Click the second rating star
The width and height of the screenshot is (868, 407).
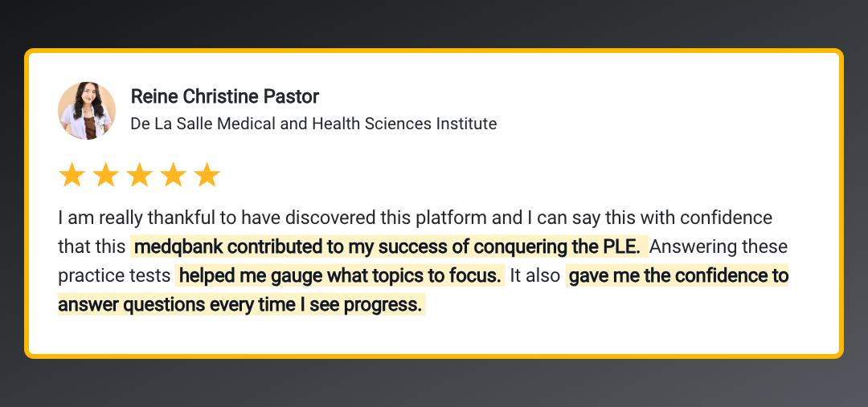pos(106,175)
